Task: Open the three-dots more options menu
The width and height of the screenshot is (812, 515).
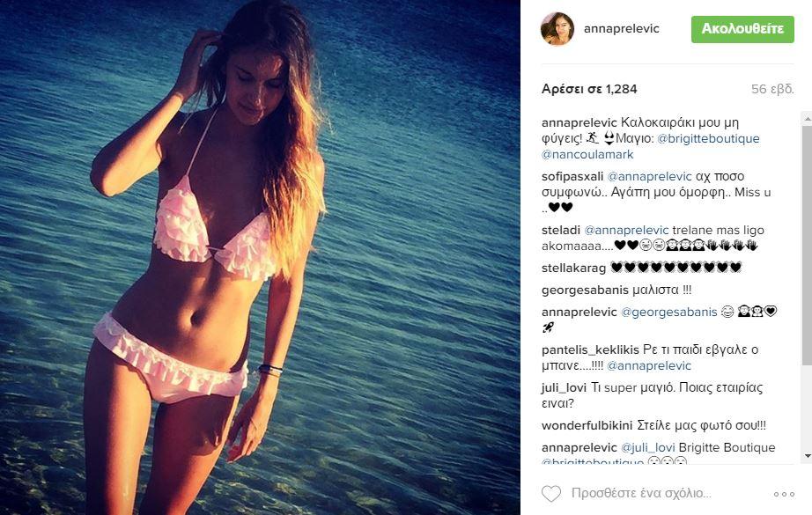Action: click(784, 494)
